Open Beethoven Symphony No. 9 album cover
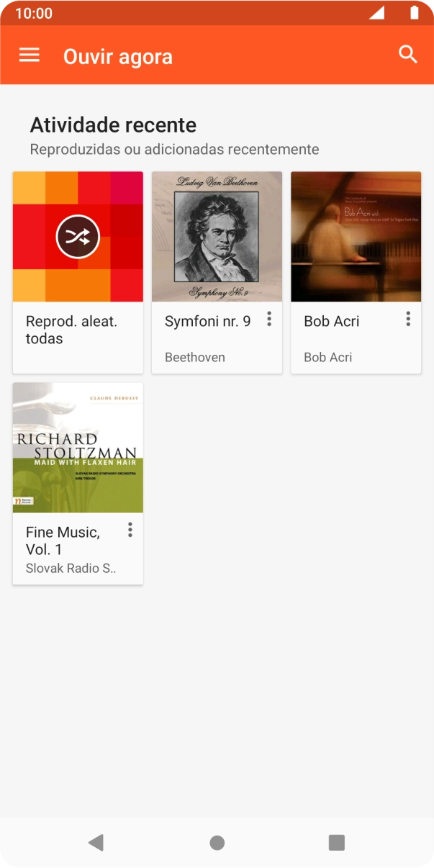The height and width of the screenshot is (868, 434). [x=217, y=237]
